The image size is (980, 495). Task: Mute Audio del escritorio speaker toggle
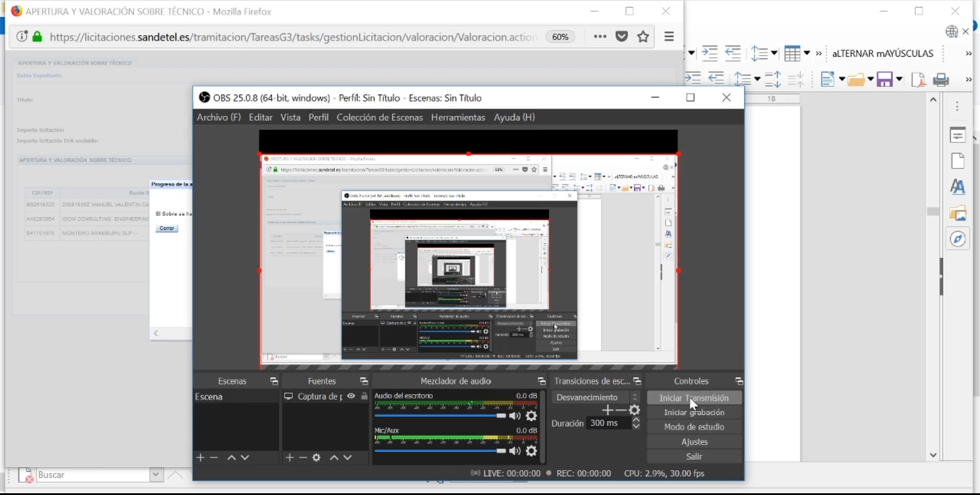514,416
